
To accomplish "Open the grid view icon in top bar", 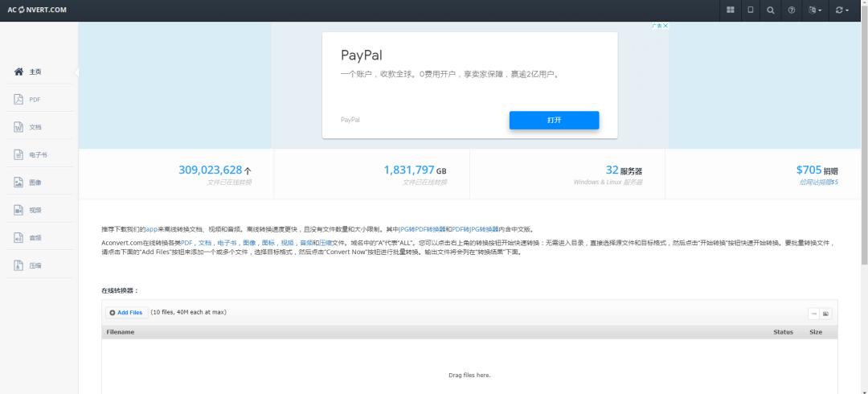I will [730, 10].
